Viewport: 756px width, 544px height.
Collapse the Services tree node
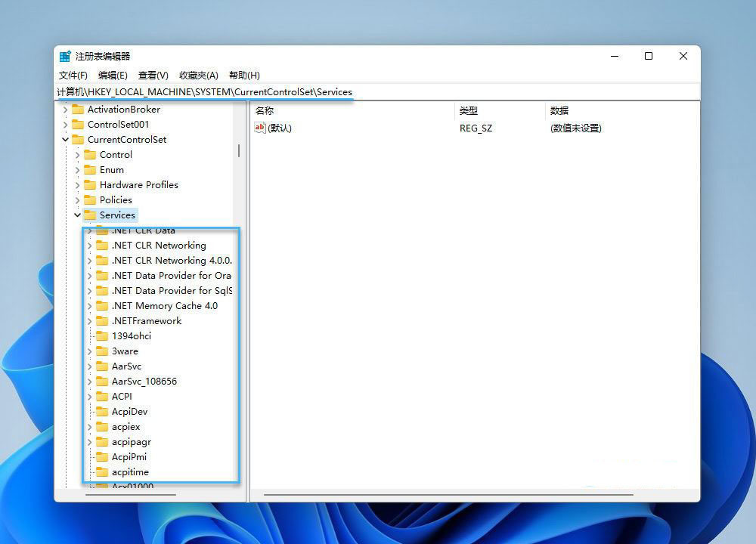point(77,215)
